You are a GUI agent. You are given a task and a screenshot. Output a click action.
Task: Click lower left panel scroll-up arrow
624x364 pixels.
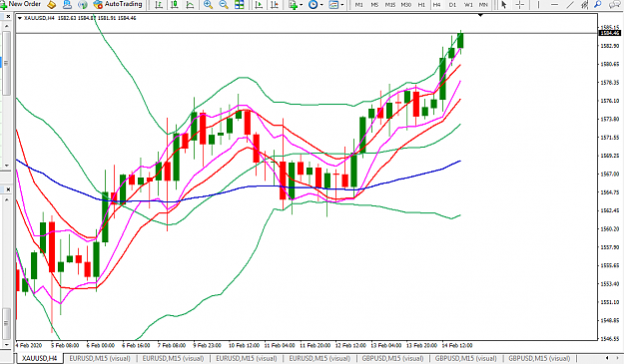(x=7, y=199)
